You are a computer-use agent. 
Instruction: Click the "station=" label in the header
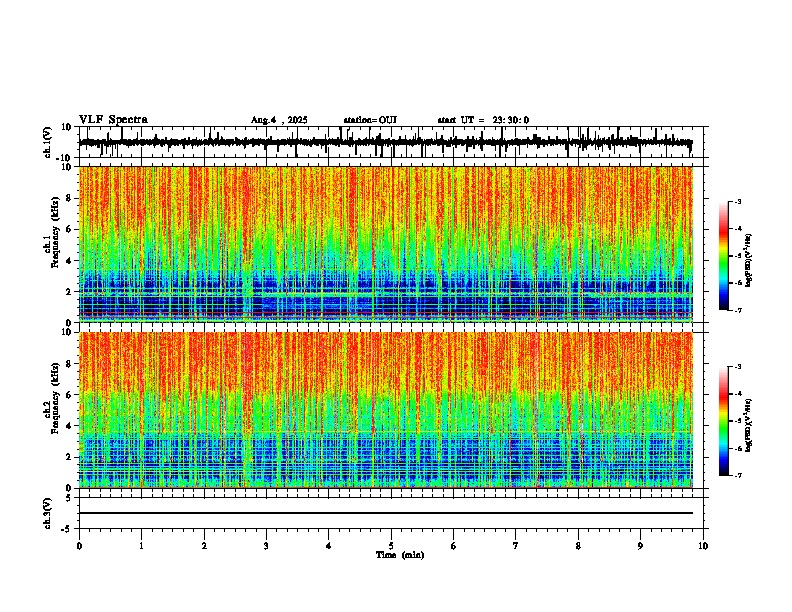point(361,120)
